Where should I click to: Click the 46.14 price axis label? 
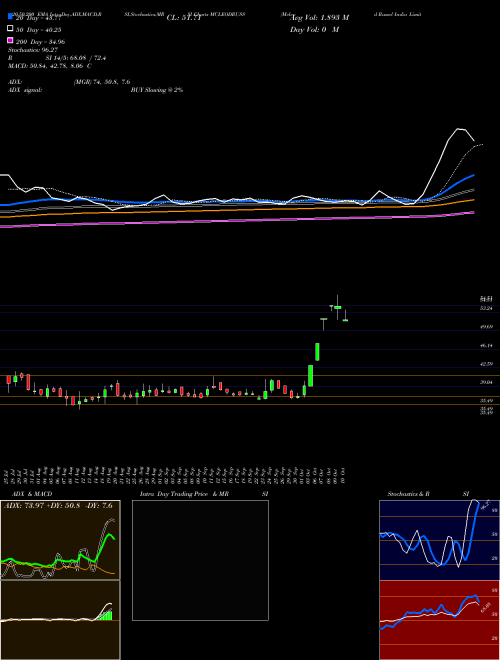coord(486,346)
